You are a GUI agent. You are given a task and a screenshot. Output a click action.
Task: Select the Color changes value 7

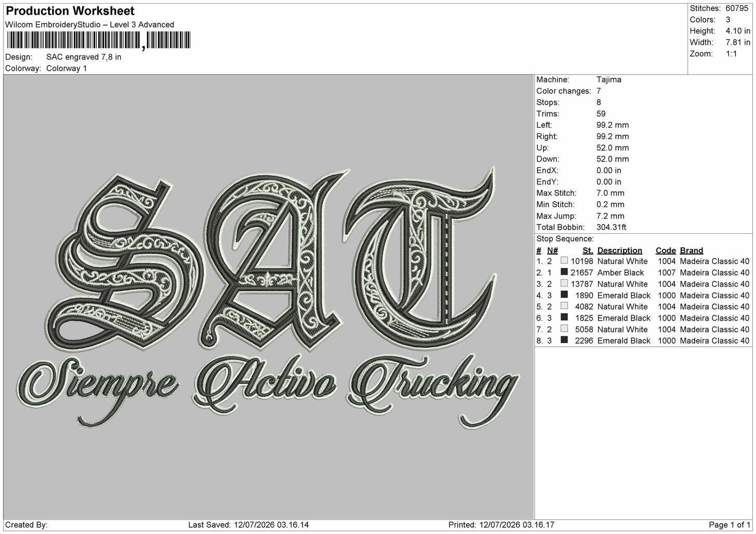tap(599, 91)
